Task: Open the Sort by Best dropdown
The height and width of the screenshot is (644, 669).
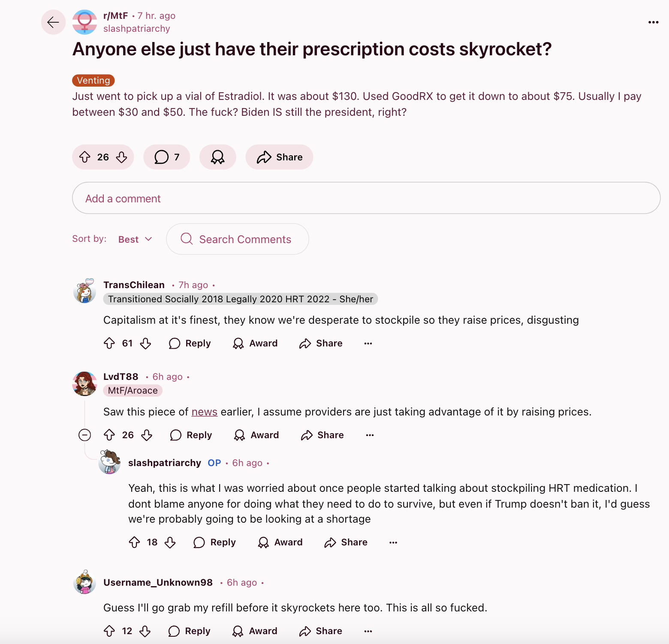Action: click(135, 239)
